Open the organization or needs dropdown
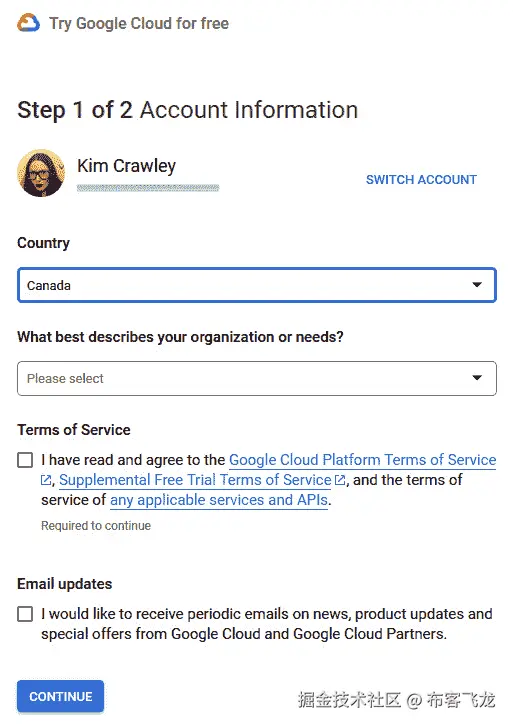This screenshot has width=513, height=727. coord(257,378)
